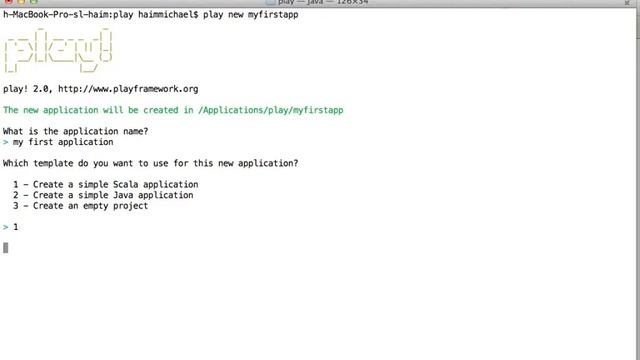Click option '1 - Create a simple Scala application'

(x=105, y=184)
